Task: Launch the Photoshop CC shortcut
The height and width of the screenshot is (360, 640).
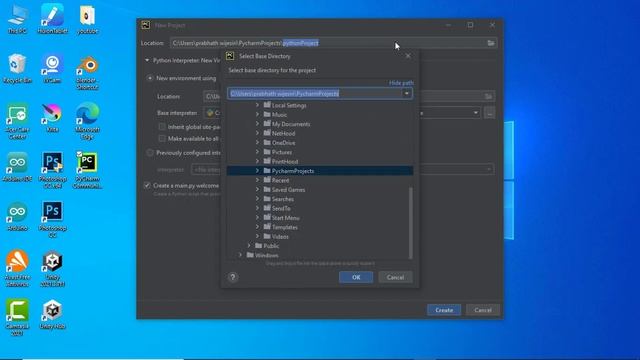Action: 52,220
